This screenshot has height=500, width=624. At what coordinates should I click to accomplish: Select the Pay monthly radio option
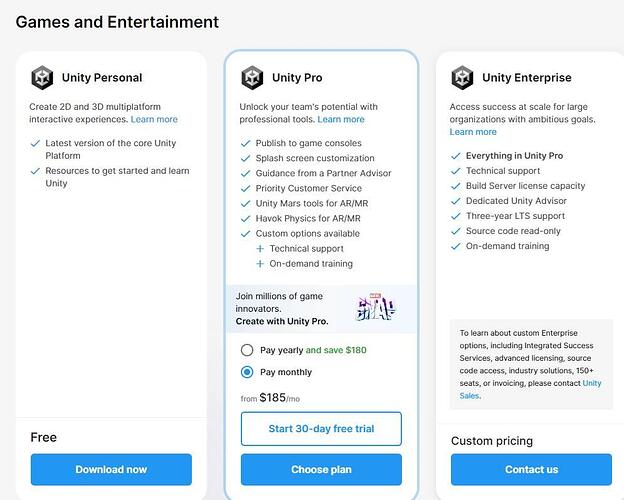tap(247, 372)
